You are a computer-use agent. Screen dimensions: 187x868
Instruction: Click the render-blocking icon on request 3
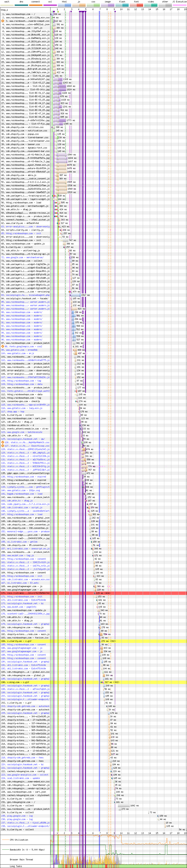point(3,21)
